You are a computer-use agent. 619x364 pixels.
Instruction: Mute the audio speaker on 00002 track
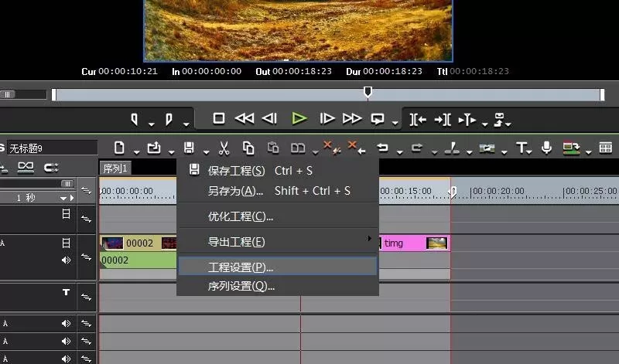pyautogui.click(x=66, y=260)
